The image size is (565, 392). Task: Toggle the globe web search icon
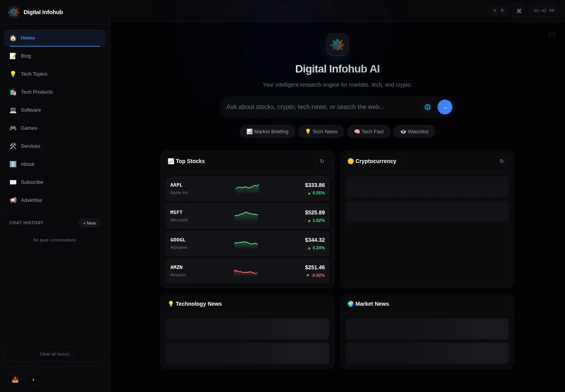(x=428, y=107)
